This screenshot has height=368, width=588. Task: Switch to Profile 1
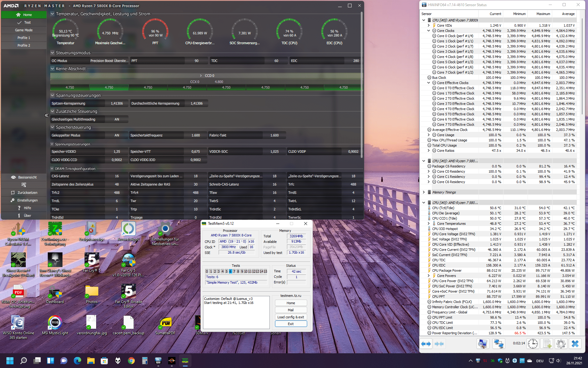pos(24,38)
